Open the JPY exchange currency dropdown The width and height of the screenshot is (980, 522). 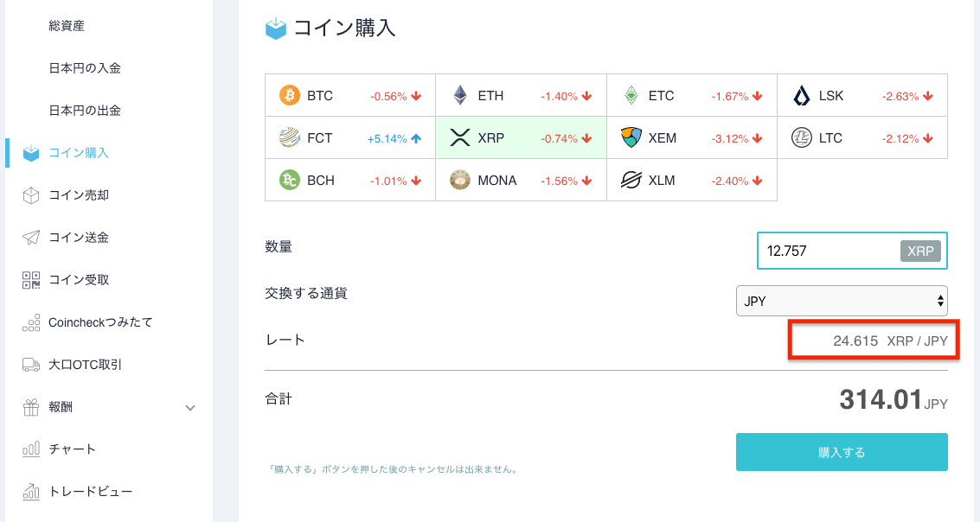842,301
